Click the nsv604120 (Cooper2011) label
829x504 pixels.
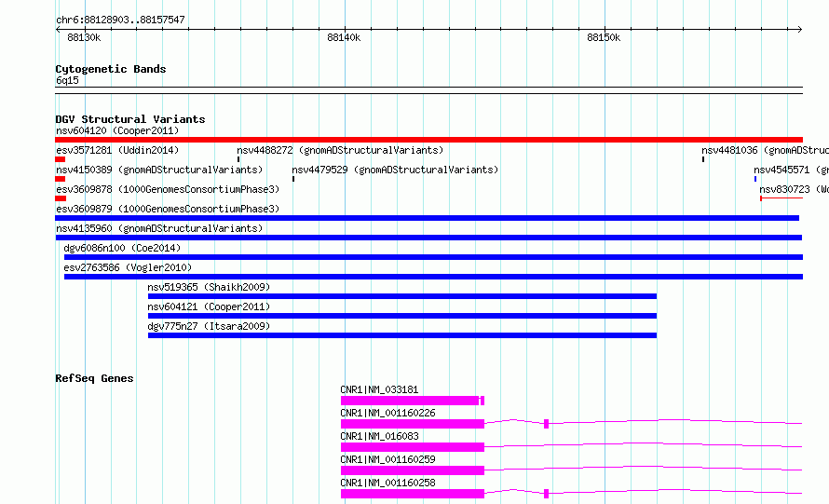[x=117, y=130]
